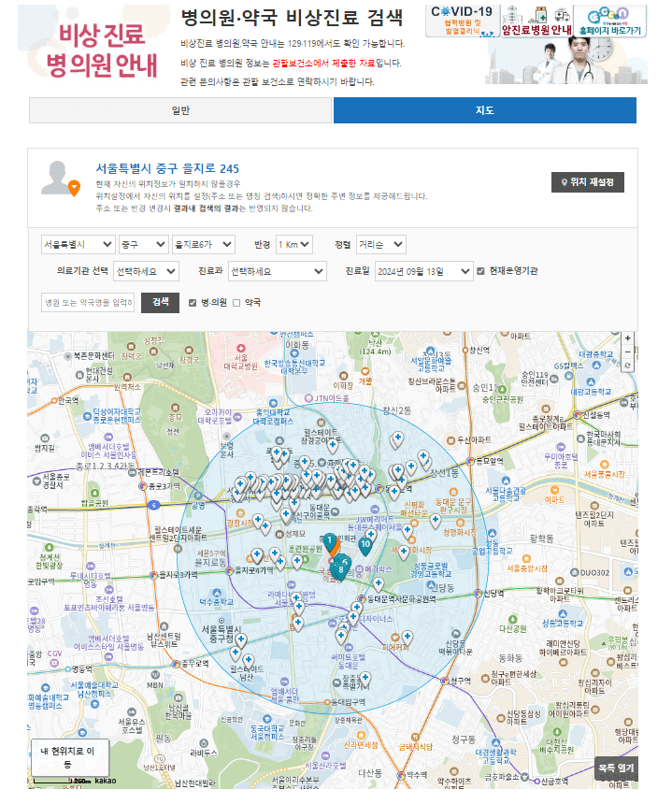The image size is (672, 804).
Task: Click hospital marker near 세운5구역 label
Action: pyautogui.click(x=257, y=555)
